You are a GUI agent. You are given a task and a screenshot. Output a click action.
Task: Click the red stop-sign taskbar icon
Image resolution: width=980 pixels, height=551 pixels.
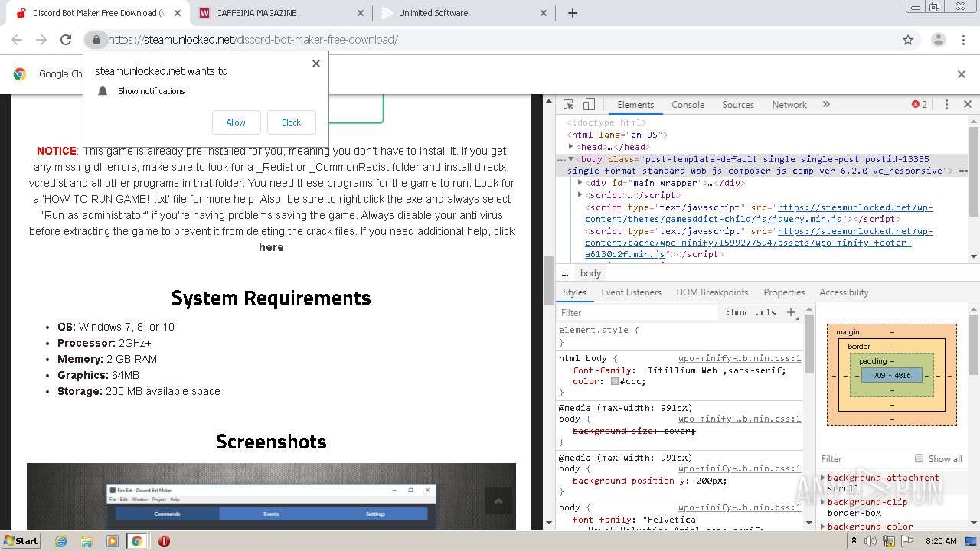coord(164,541)
